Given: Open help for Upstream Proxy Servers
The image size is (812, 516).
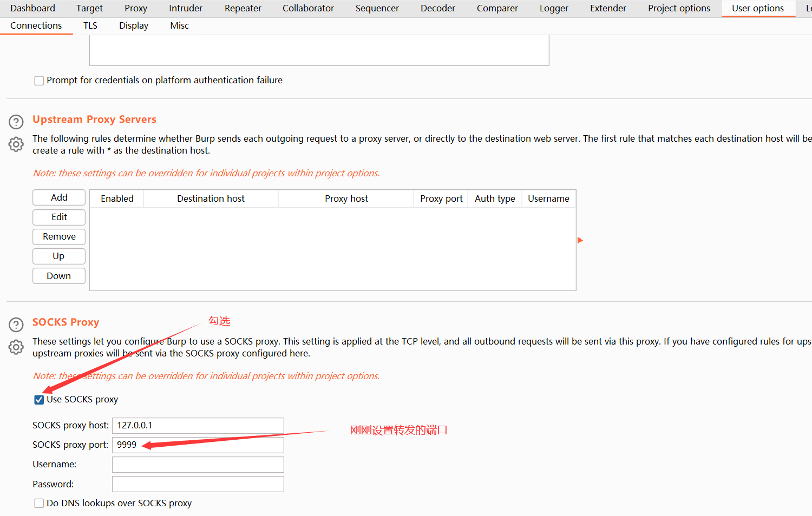Looking at the screenshot, I should pyautogui.click(x=16, y=122).
